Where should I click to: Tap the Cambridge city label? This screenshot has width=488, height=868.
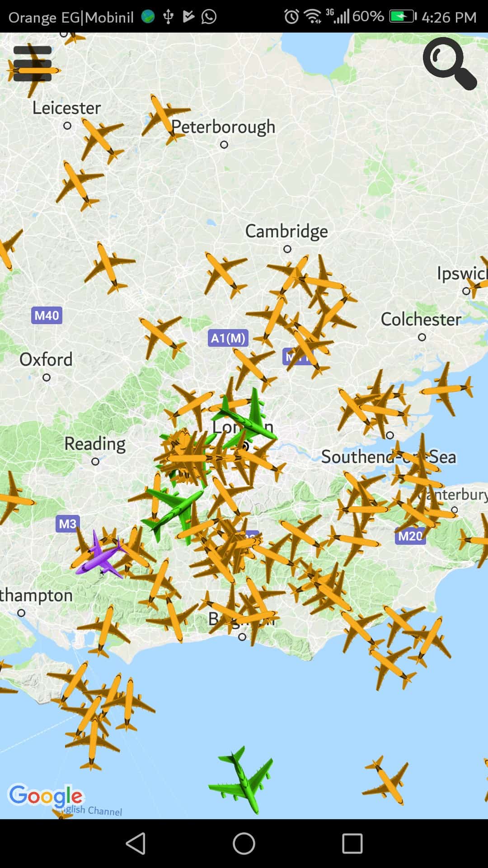click(286, 231)
